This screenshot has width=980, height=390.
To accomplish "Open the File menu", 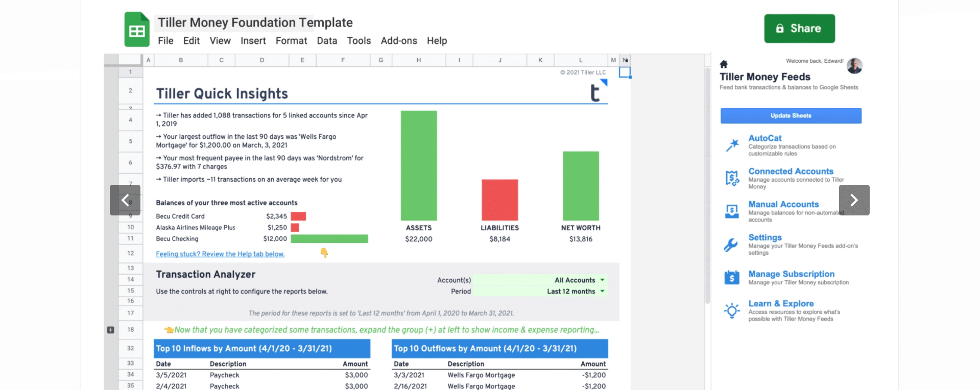I will coord(165,41).
